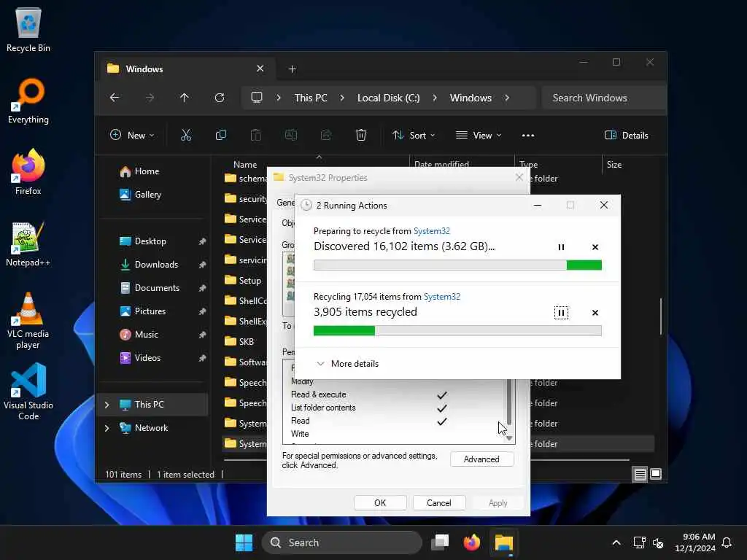This screenshot has height=560, width=747.
Task: Click OK in System32 Properties
Action: pyautogui.click(x=379, y=503)
